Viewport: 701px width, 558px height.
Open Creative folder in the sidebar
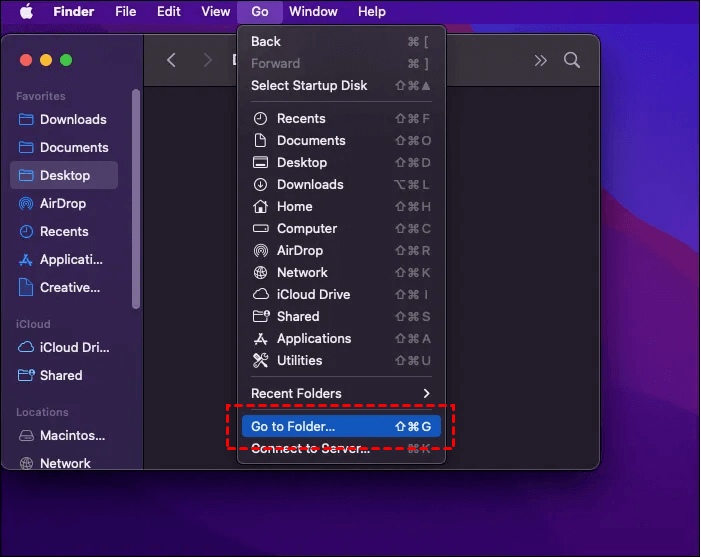(63, 287)
